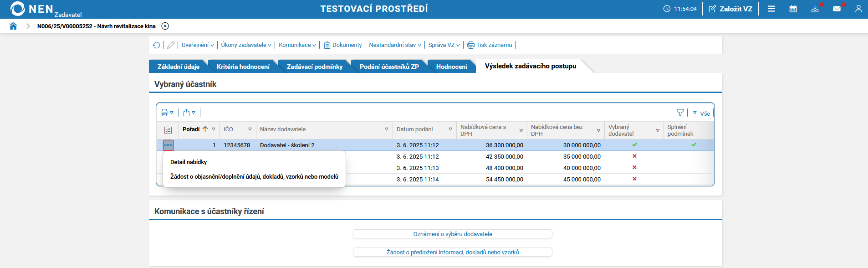The width and height of the screenshot is (868, 268).
Task: Open the downloads icon in header
Action: point(815,9)
